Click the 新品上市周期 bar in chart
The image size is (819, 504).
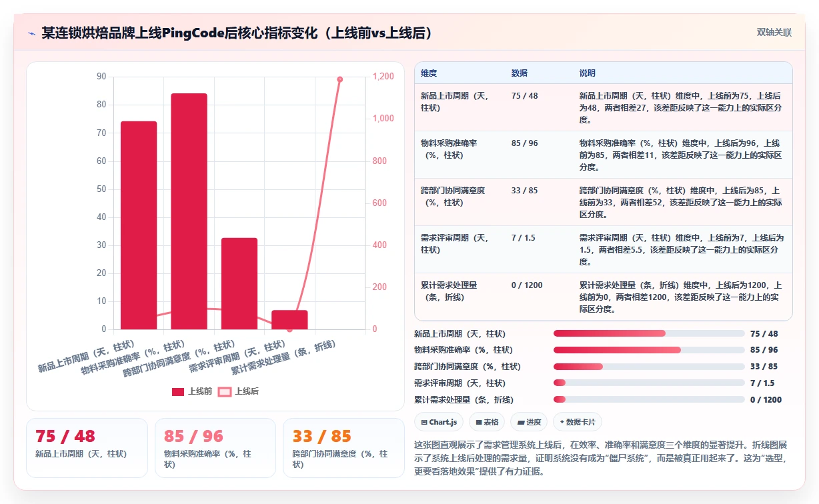[139, 225]
